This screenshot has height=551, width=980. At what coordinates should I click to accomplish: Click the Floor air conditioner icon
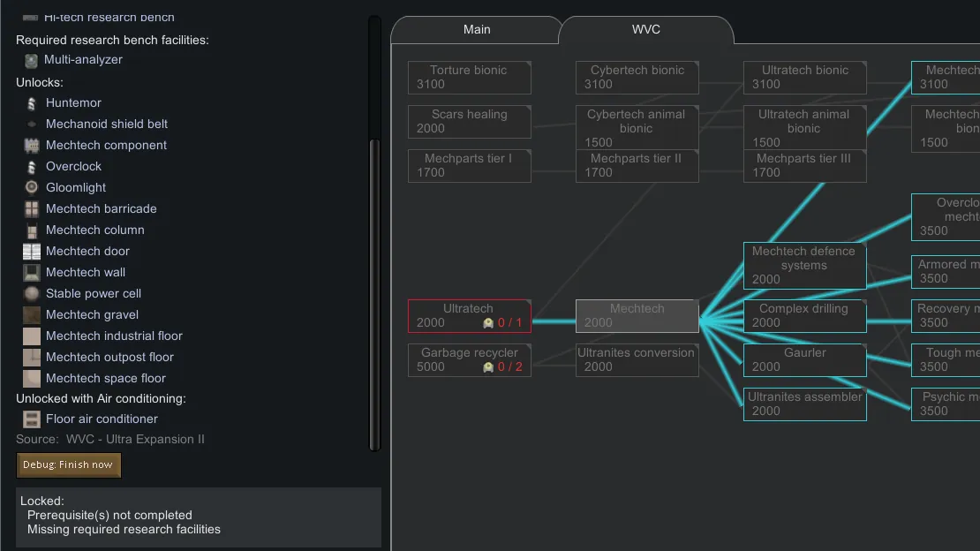pos(32,419)
